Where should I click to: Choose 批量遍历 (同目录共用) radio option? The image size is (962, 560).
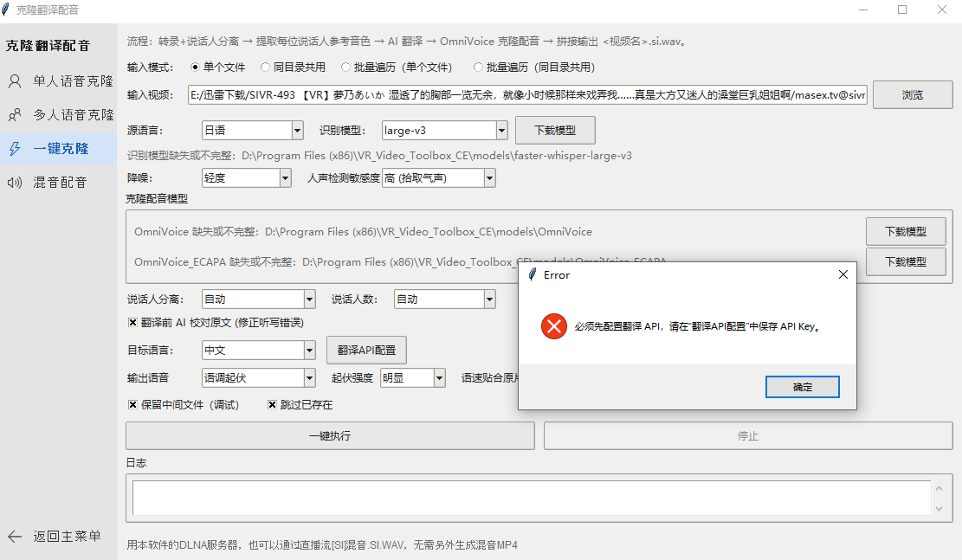point(478,68)
